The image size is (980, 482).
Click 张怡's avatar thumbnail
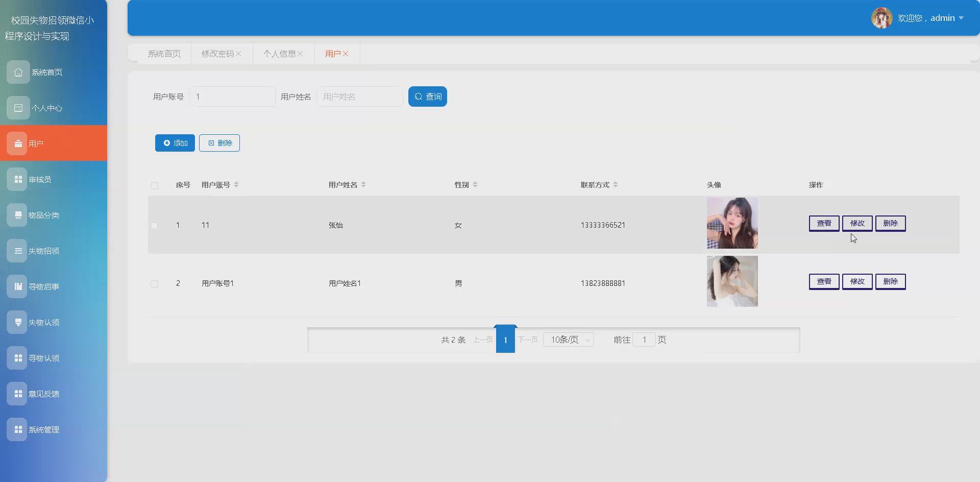coord(732,223)
